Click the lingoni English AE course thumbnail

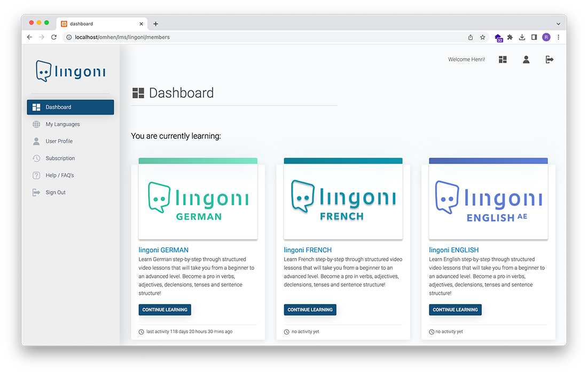point(488,201)
